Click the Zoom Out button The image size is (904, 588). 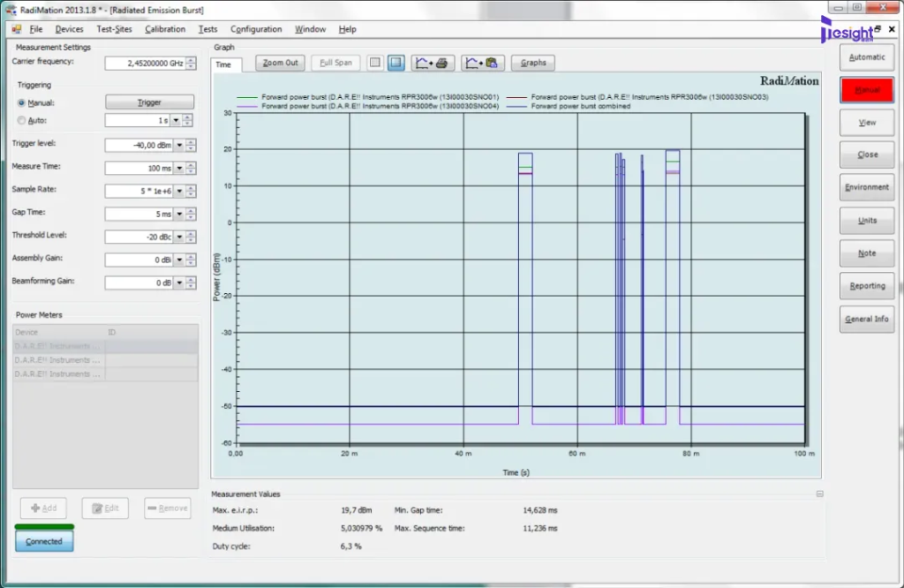pyautogui.click(x=280, y=63)
